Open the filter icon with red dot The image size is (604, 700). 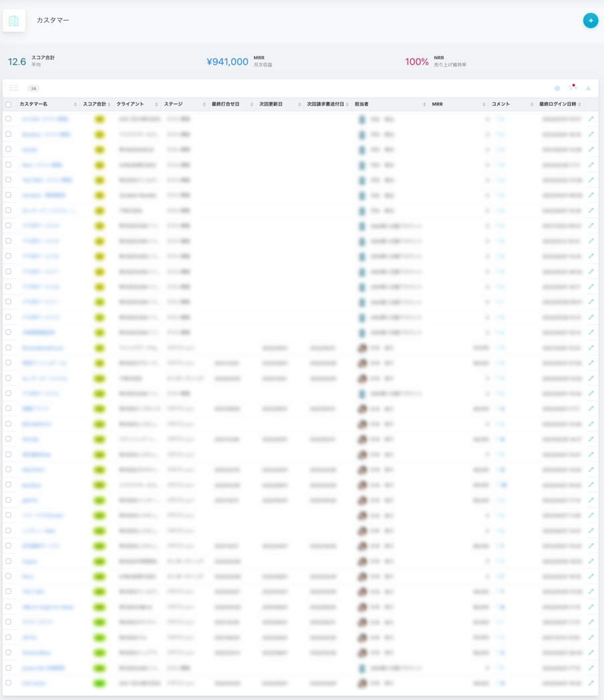point(573,87)
